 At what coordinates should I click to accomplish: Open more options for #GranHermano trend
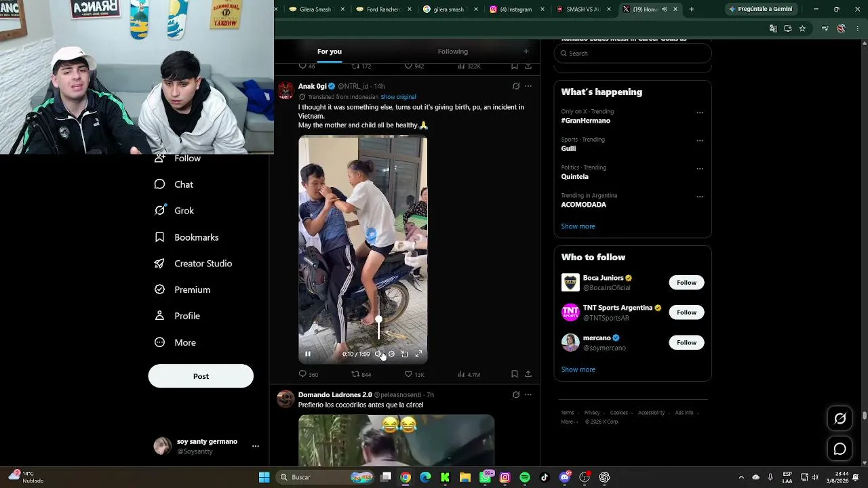click(700, 113)
